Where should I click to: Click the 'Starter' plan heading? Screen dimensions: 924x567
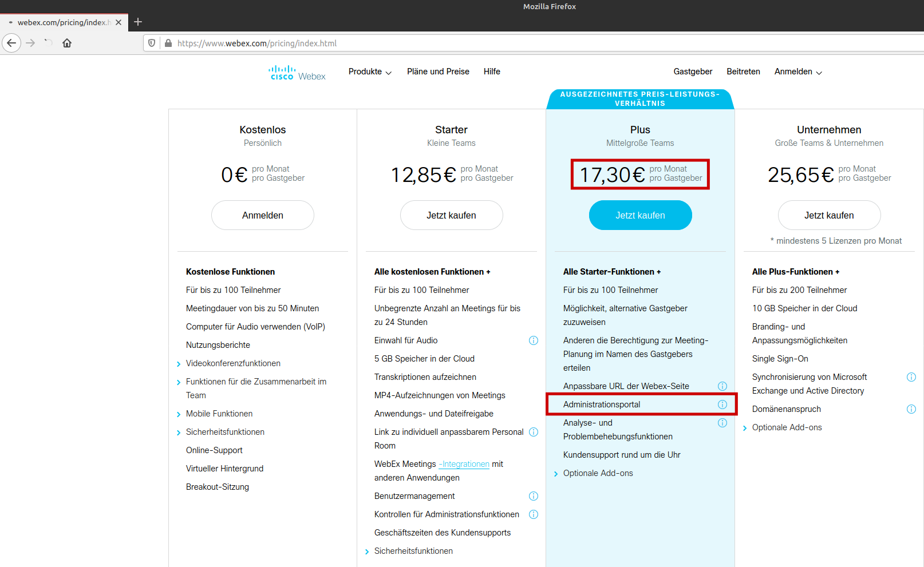(x=451, y=130)
